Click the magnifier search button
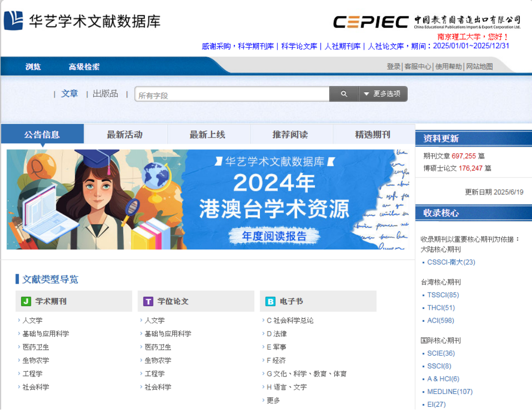 (x=344, y=94)
